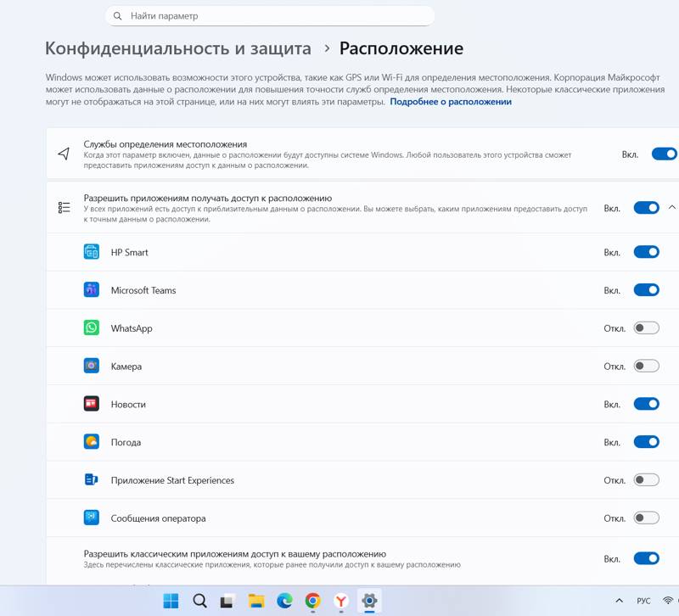Show hidden system tray icons
This screenshot has width=679, height=616.
[x=620, y=601]
